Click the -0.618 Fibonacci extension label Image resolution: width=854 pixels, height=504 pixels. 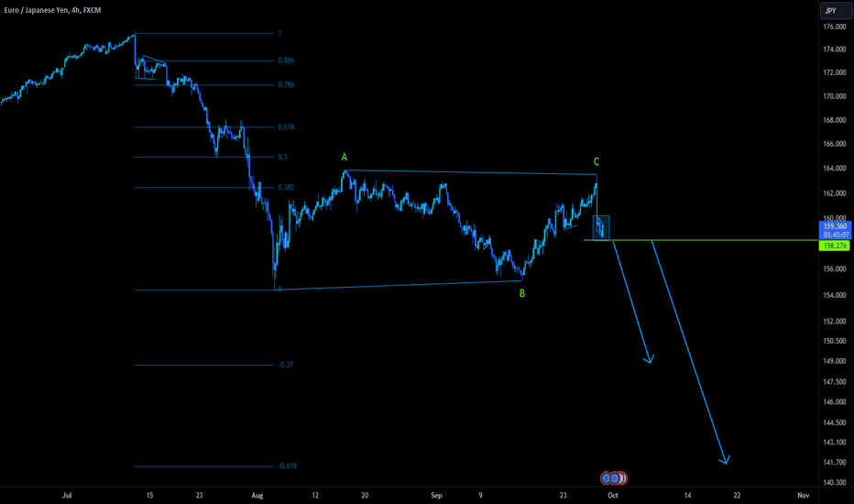[x=288, y=466]
